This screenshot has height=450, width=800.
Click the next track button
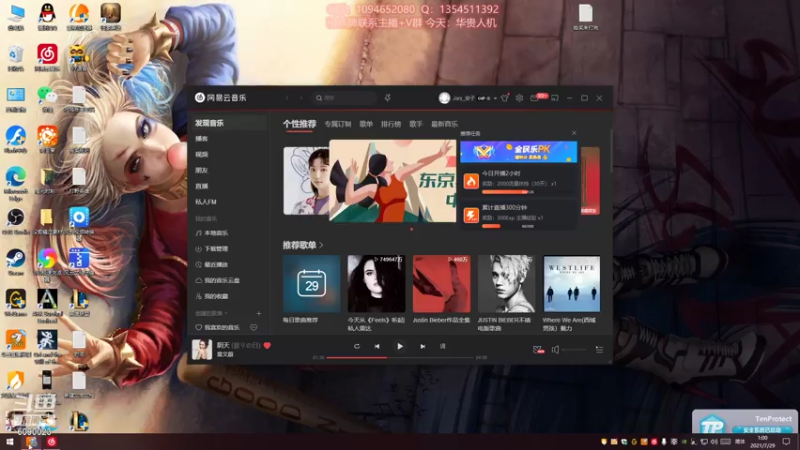click(x=423, y=346)
